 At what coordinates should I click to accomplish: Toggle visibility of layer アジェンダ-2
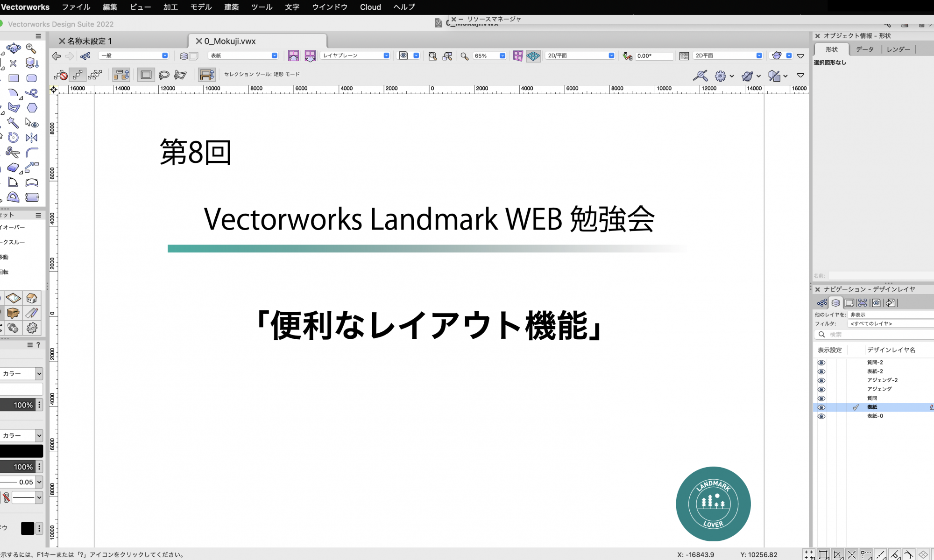tap(821, 380)
